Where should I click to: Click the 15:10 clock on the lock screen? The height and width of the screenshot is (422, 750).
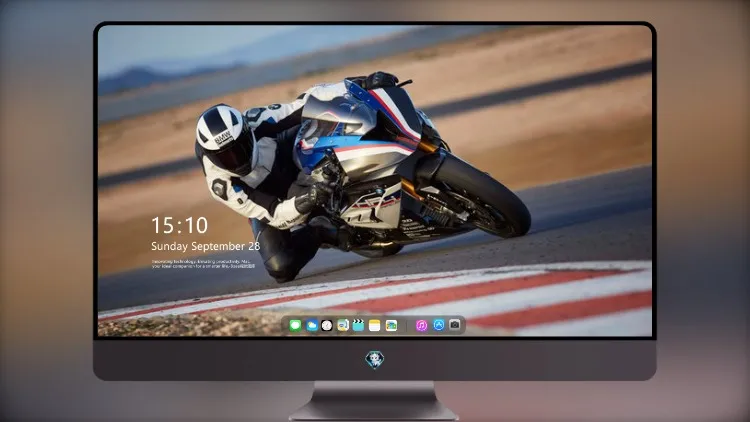(179, 225)
